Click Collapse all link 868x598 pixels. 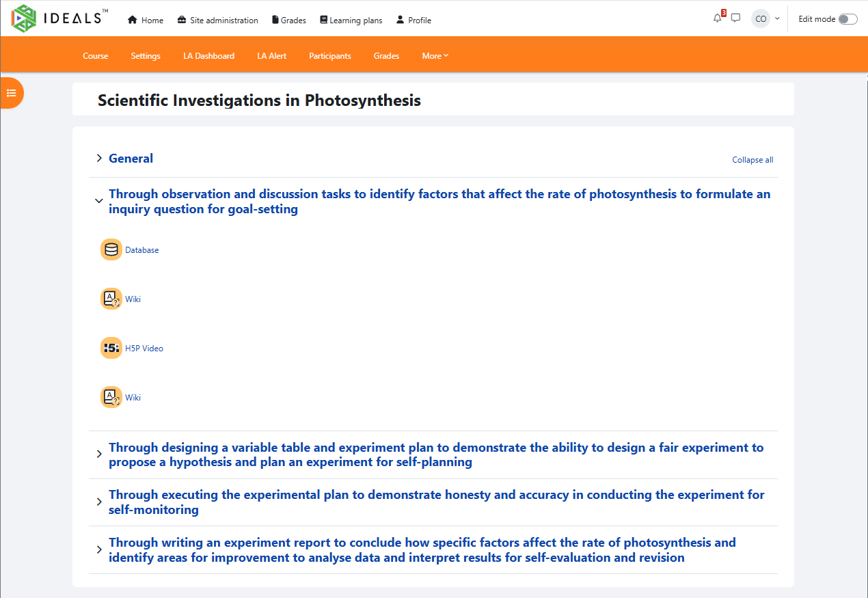[752, 160]
